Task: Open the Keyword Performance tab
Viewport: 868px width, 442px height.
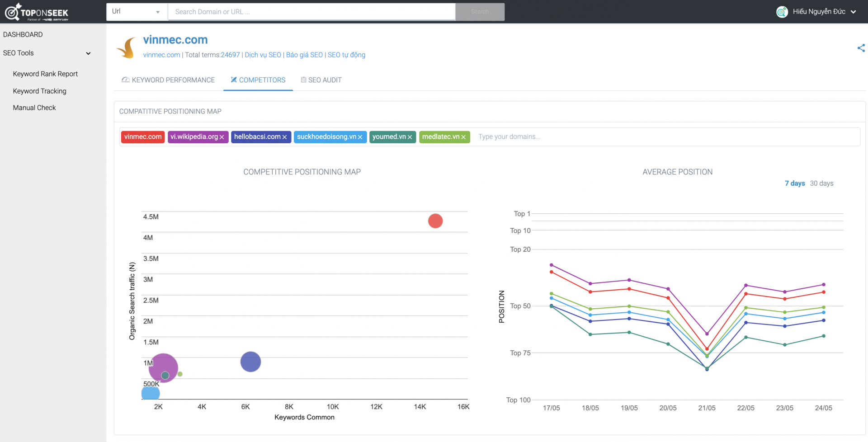Action: (x=168, y=80)
